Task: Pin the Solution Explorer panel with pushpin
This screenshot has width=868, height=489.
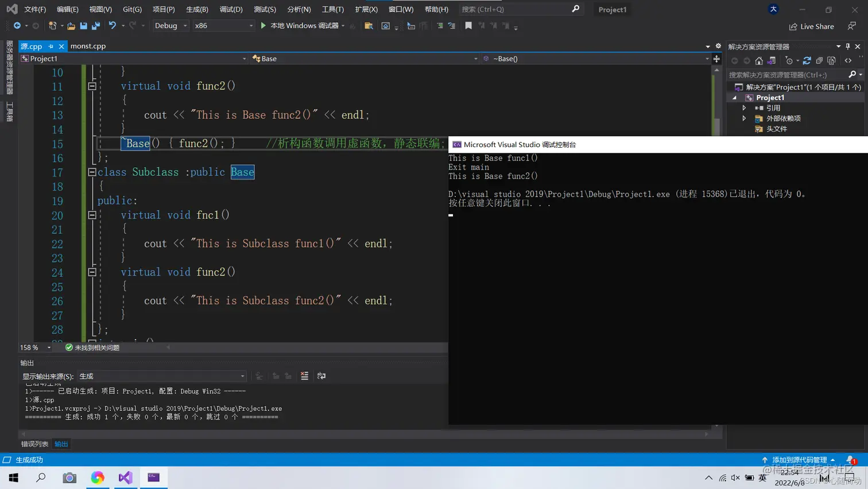Action: pyautogui.click(x=848, y=47)
